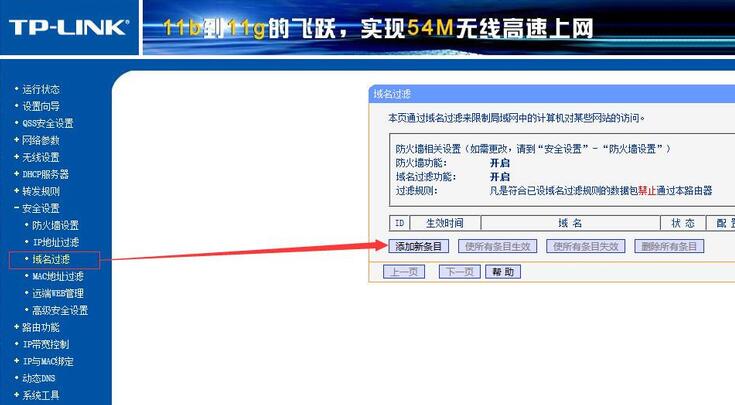The image size is (735, 405).
Task: Expand the 网络参数 menu
Action: [x=41, y=140]
